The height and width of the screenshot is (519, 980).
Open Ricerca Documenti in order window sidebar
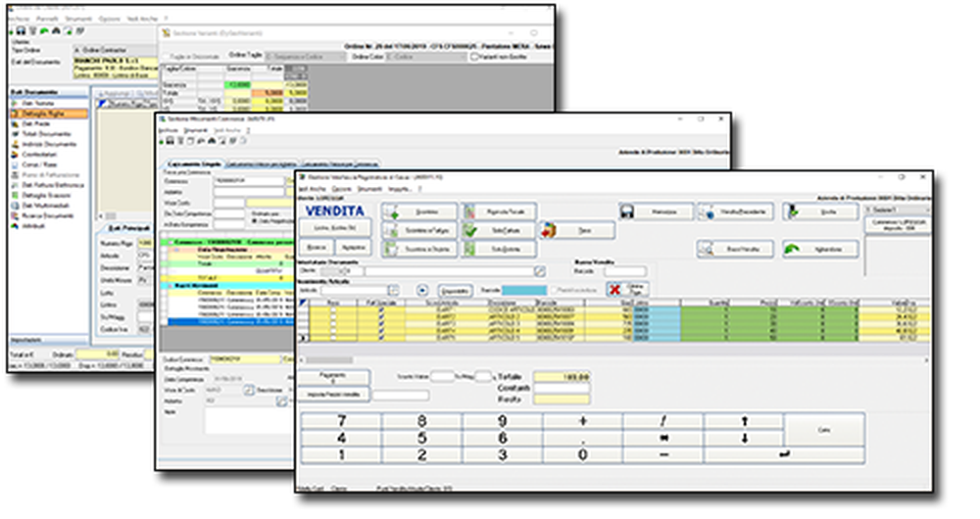coord(47,216)
